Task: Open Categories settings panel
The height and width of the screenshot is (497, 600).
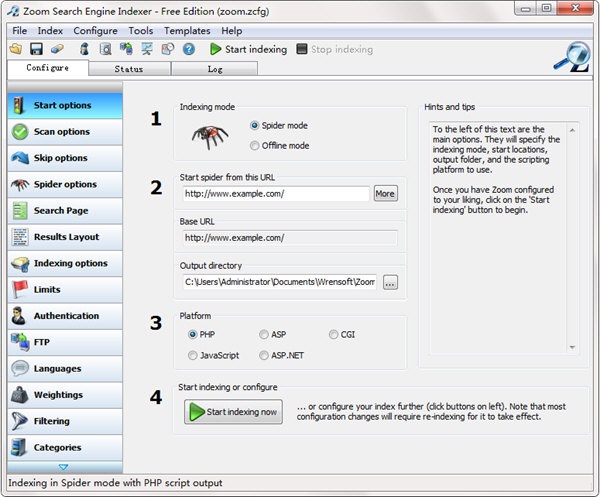Action: point(65,448)
